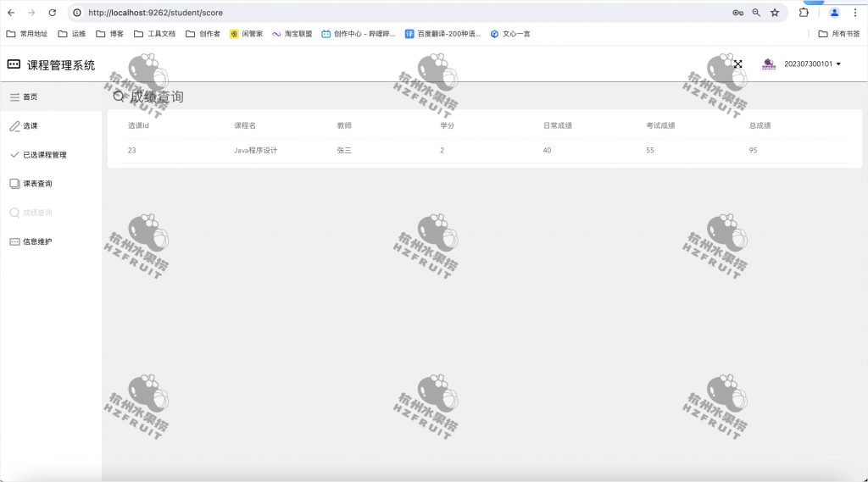The height and width of the screenshot is (482, 868).
Task: Click the 闲管家 bookmark icon
Action: click(x=234, y=34)
